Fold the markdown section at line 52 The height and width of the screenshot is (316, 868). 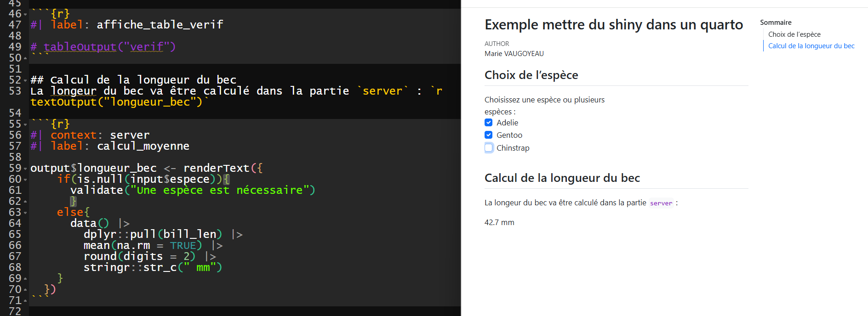pos(25,80)
